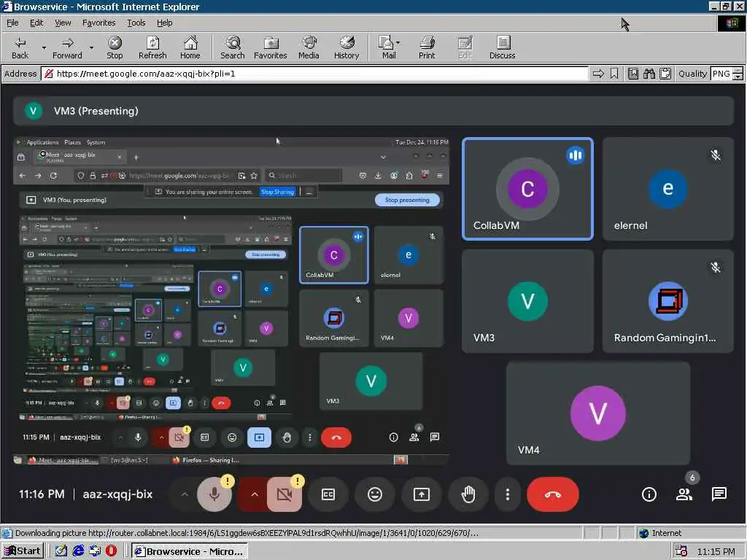747x560 pixels.
Task: Open the Edit menu
Action: point(36,23)
